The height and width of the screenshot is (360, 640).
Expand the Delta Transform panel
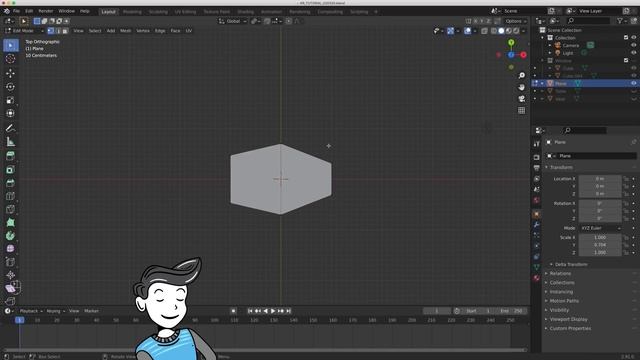click(570, 264)
